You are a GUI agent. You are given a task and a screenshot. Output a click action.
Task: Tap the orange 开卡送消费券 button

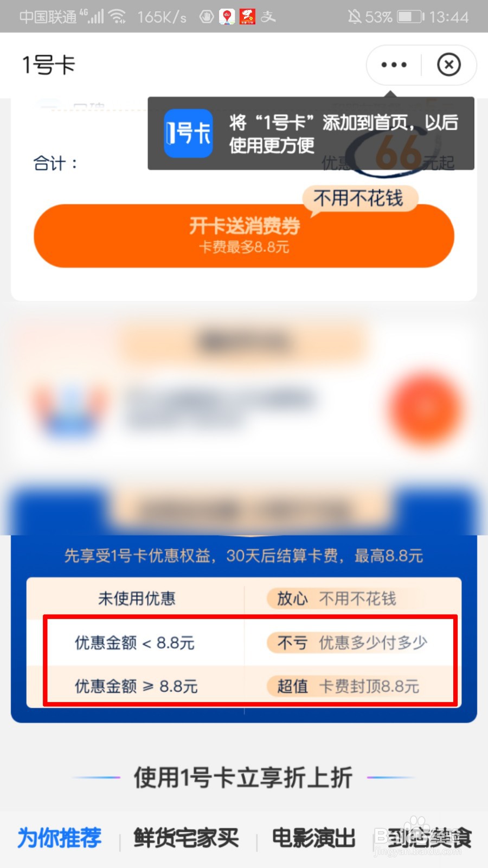coord(244,236)
